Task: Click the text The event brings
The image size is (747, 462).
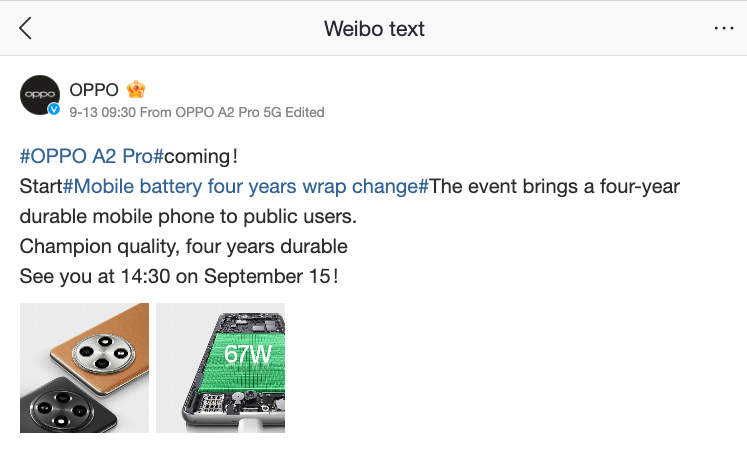Action: point(489,186)
